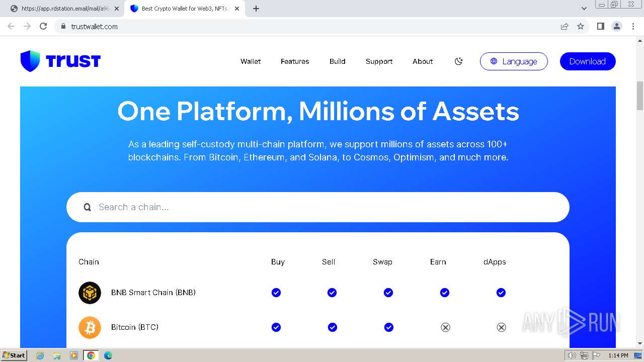Open the About navigation menu

[423, 61]
